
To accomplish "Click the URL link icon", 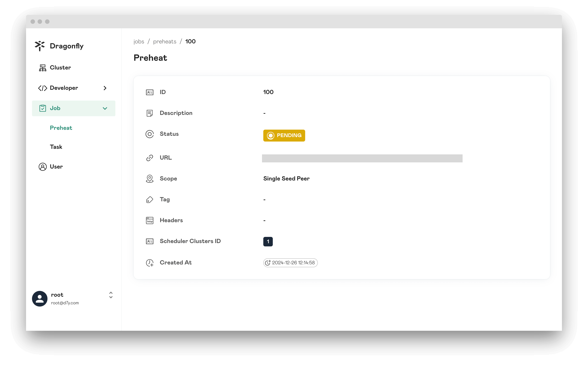I will [150, 158].
